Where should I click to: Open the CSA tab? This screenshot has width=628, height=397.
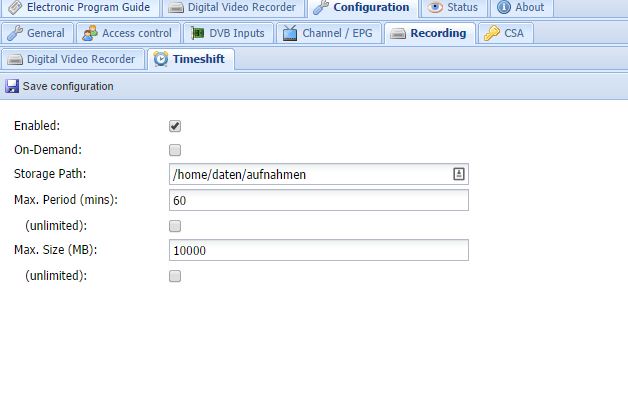(x=505, y=33)
